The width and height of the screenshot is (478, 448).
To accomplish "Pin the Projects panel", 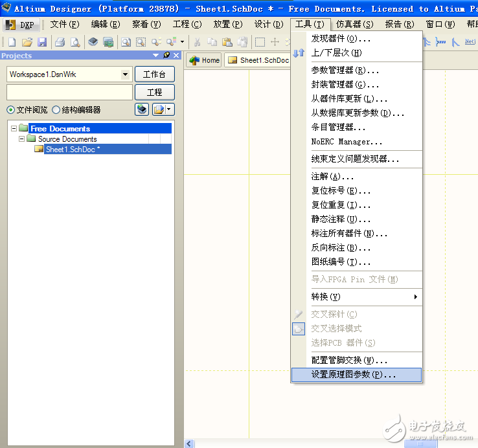I will (166, 55).
